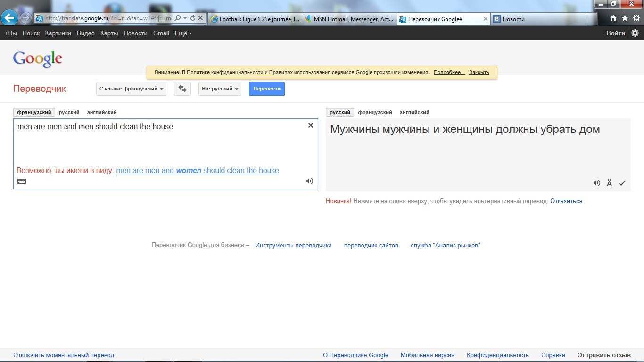Show transliteration with the Ä icon
This screenshot has width=644, height=362.
coord(609,183)
